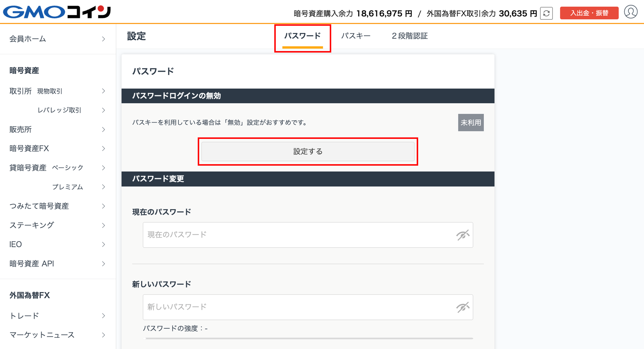Click chevron next to レバレッジ取引

[x=103, y=110]
